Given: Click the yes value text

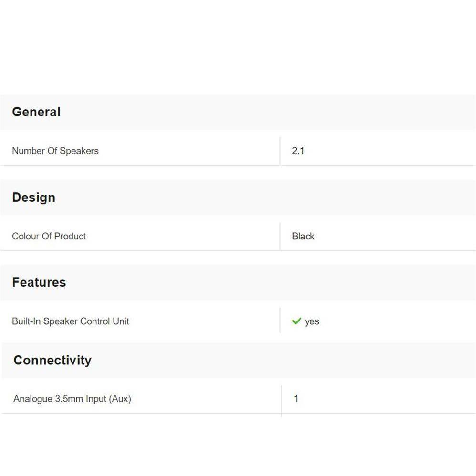Looking at the screenshot, I should [x=312, y=321].
